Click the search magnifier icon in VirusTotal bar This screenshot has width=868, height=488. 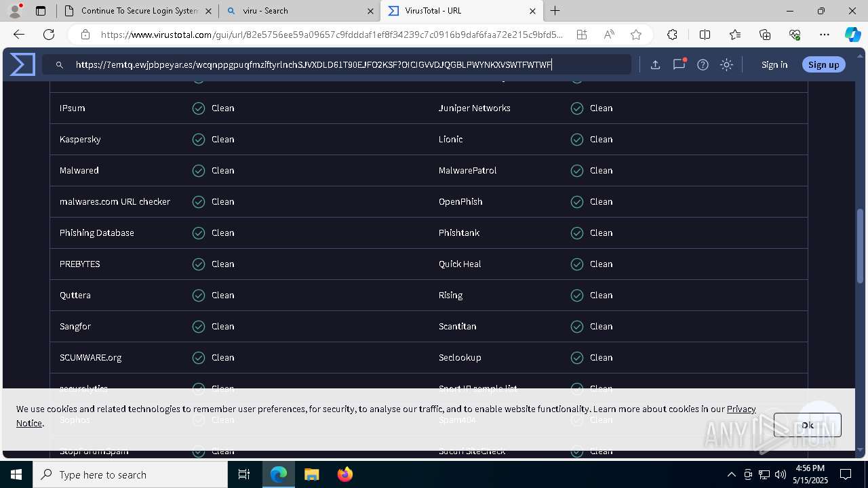(60, 65)
